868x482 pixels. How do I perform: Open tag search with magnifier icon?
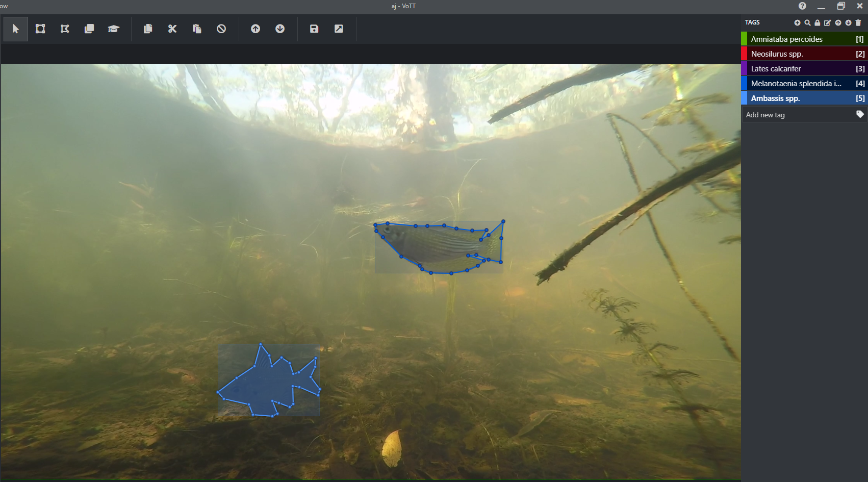[x=807, y=22]
